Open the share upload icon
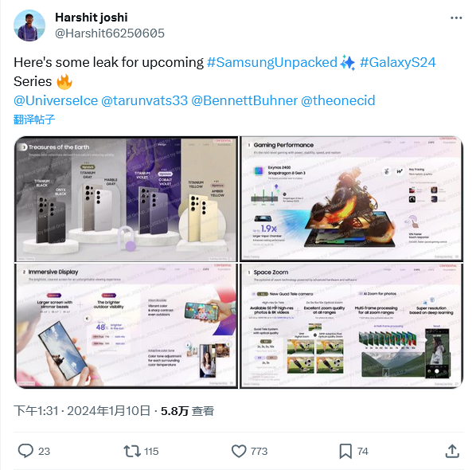 452,451
